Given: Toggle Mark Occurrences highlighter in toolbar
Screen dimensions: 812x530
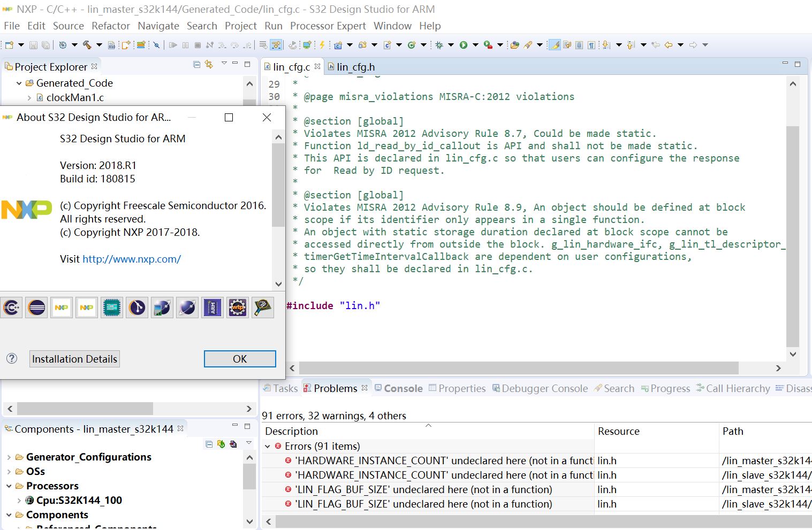Looking at the screenshot, I should (x=555, y=45).
